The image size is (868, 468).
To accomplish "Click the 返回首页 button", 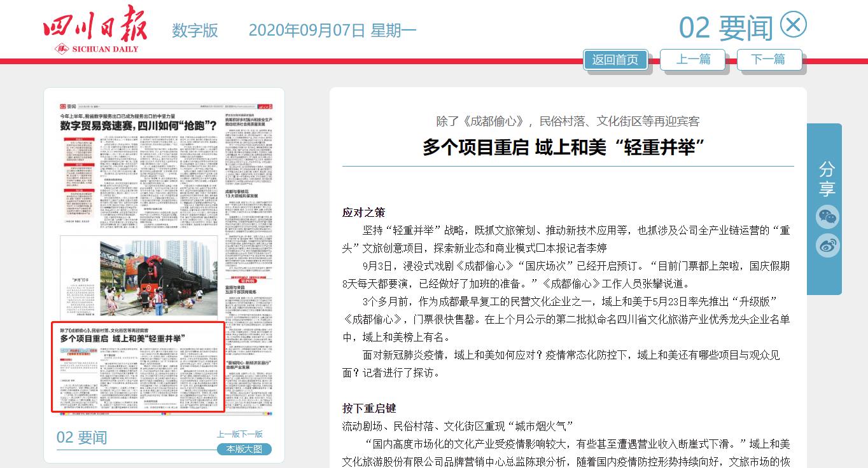I will pyautogui.click(x=615, y=59).
